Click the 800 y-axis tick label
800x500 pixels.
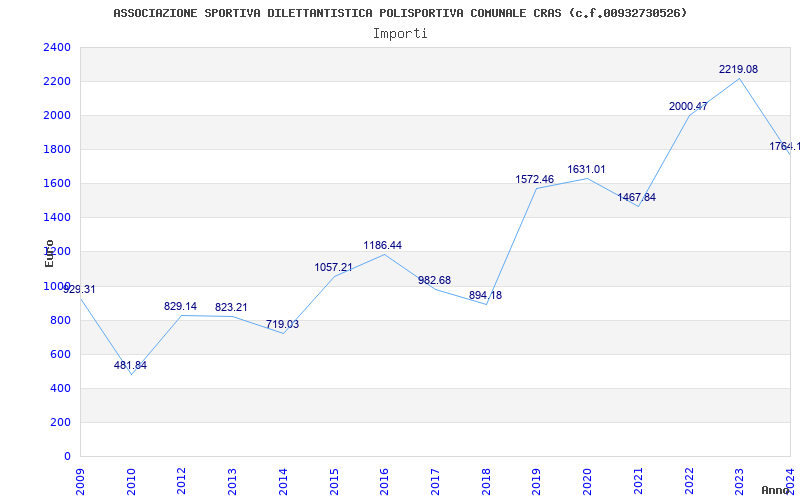(60, 320)
